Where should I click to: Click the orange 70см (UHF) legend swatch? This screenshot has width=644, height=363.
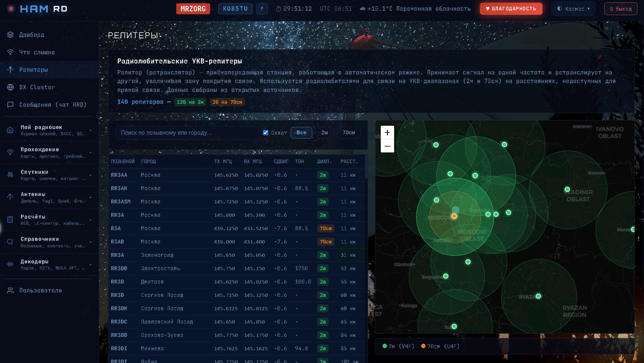(x=423, y=346)
